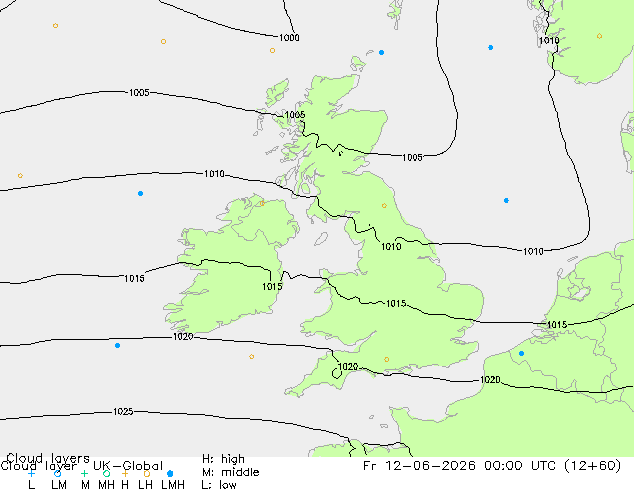The height and width of the screenshot is (490, 634).
Task: Click the 'H: high' legend text
Action: pyautogui.click(x=223, y=459)
